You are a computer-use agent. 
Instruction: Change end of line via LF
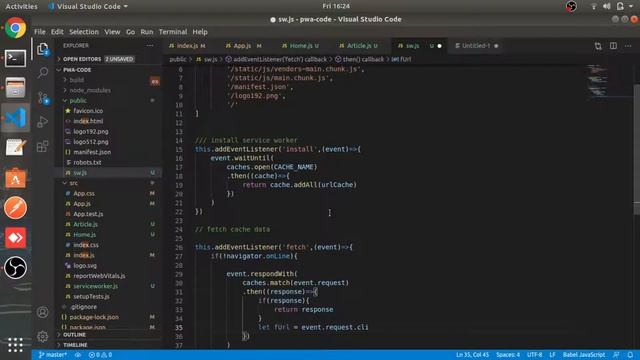point(552,355)
